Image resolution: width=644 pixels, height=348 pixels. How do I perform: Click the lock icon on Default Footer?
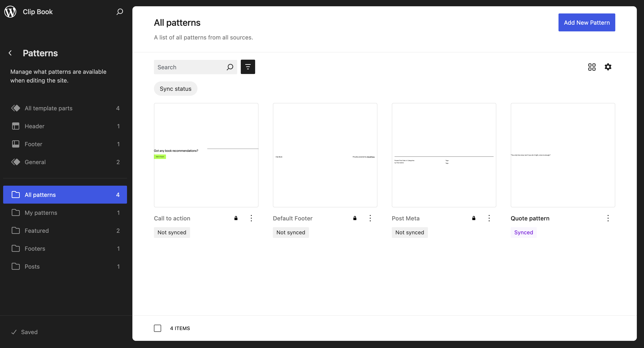tap(355, 218)
